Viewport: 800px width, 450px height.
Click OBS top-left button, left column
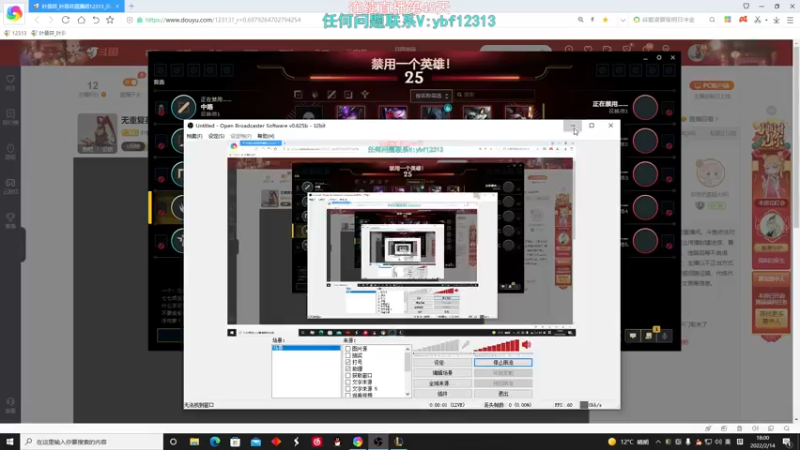pyautogui.click(x=442, y=363)
